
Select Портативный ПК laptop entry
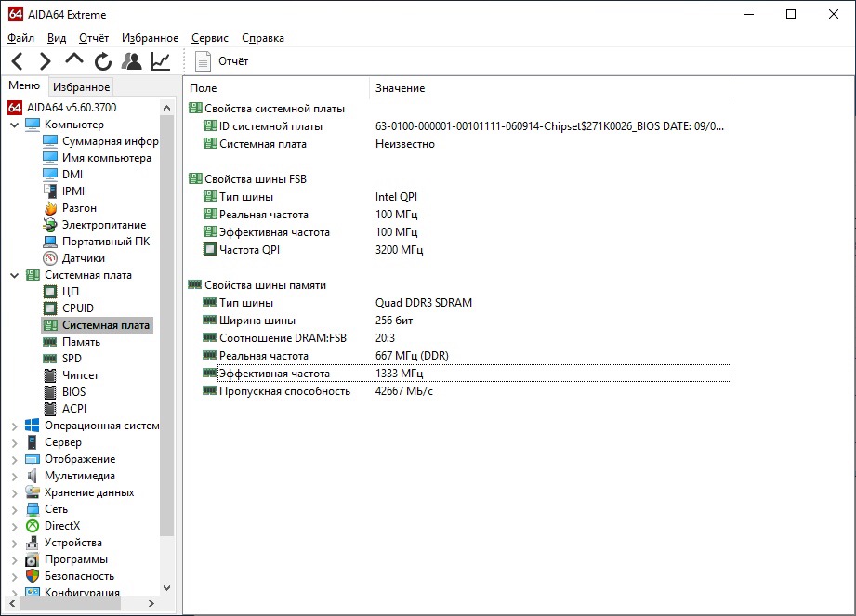[106, 242]
